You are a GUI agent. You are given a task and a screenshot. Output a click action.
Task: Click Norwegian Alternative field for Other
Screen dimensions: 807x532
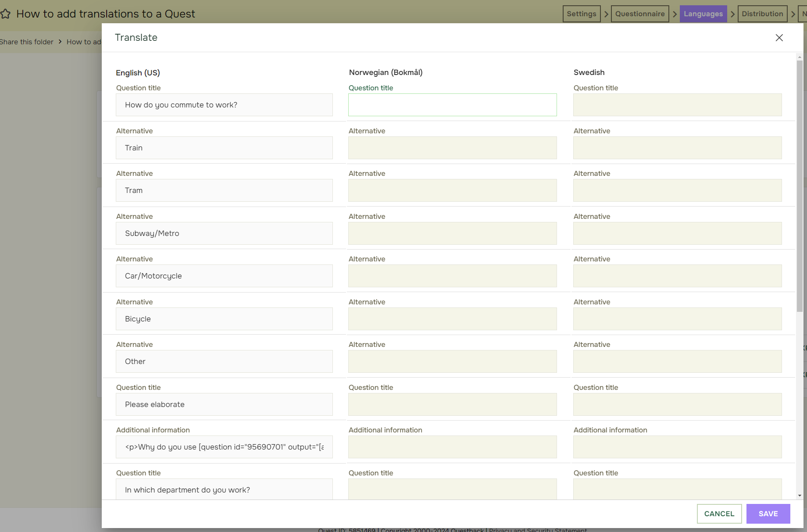pyautogui.click(x=452, y=361)
